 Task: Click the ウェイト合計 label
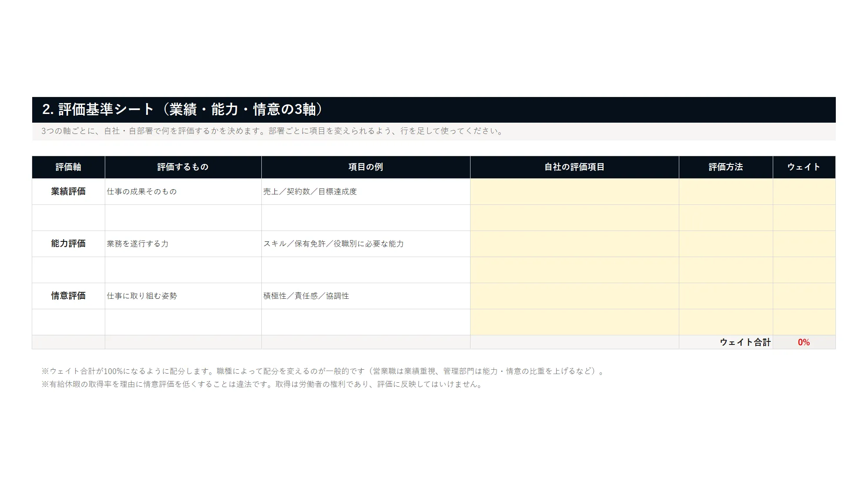click(745, 342)
